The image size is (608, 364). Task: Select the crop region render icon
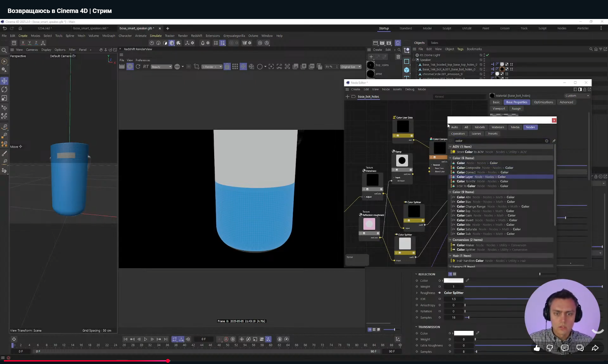click(x=197, y=66)
